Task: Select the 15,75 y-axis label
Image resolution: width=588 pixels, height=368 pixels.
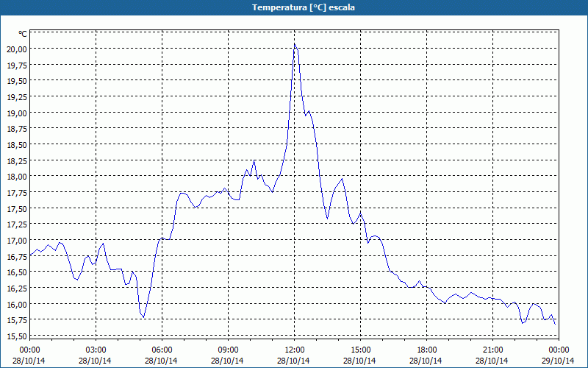Action: [17, 320]
